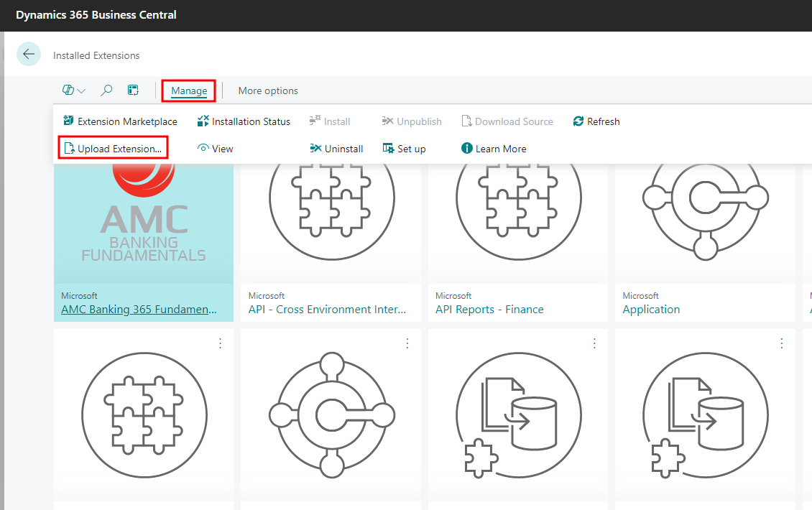Click the Dynamics 365 Business Central header

96,15
